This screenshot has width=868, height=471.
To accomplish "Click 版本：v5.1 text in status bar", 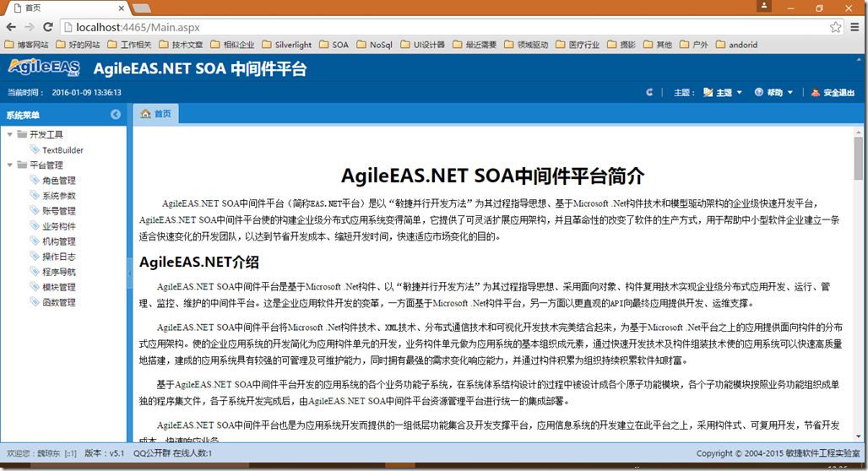I will [x=105, y=453].
